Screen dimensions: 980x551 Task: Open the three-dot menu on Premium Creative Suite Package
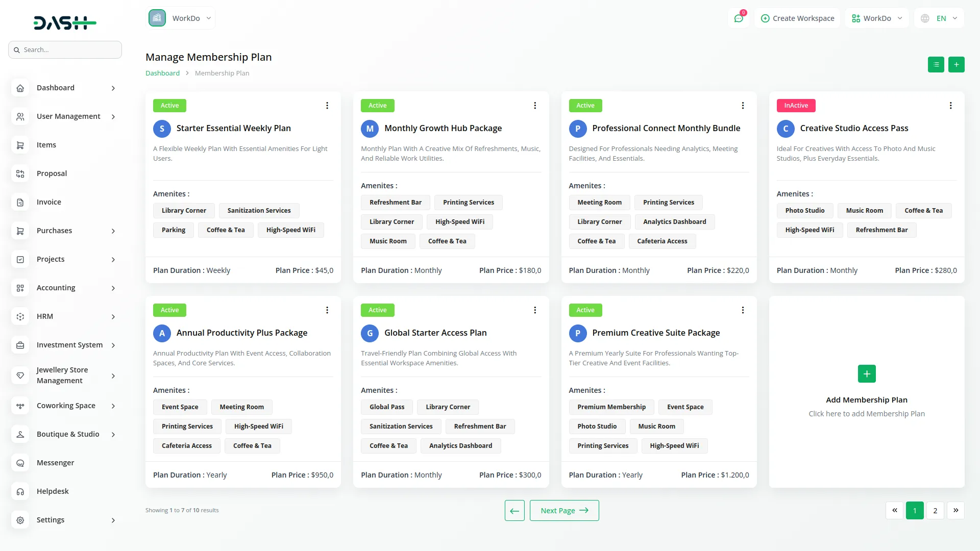pos(743,310)
